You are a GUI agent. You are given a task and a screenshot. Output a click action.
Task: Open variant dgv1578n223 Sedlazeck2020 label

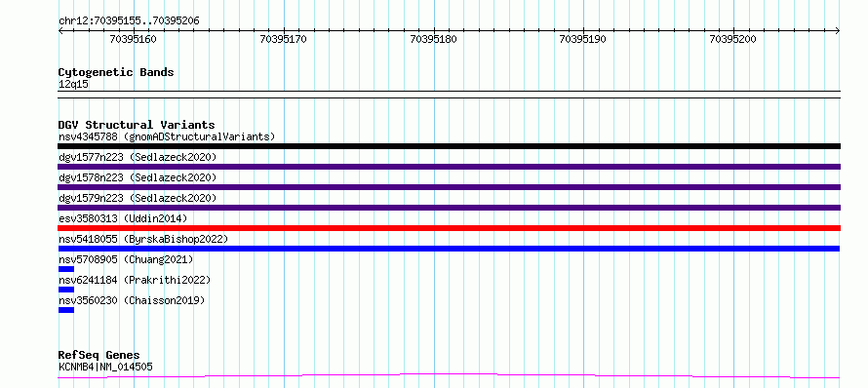tap(138, 177)
